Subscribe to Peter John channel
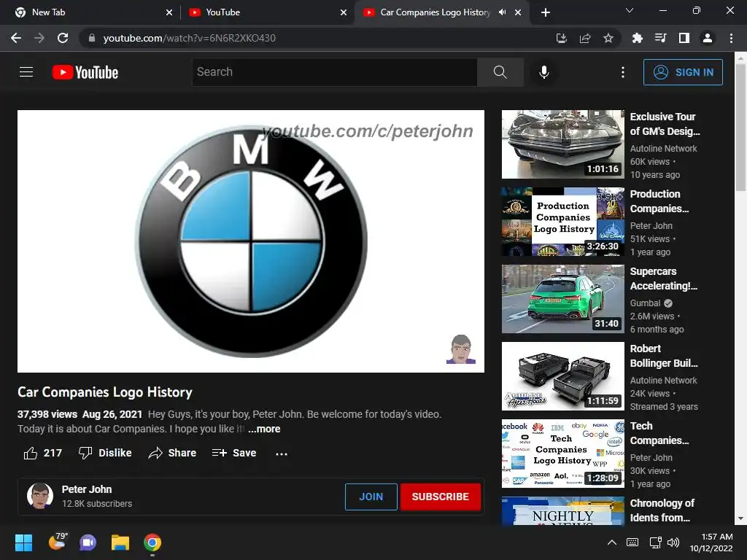The height and width of the screenshot is (560, 747). 440,497
